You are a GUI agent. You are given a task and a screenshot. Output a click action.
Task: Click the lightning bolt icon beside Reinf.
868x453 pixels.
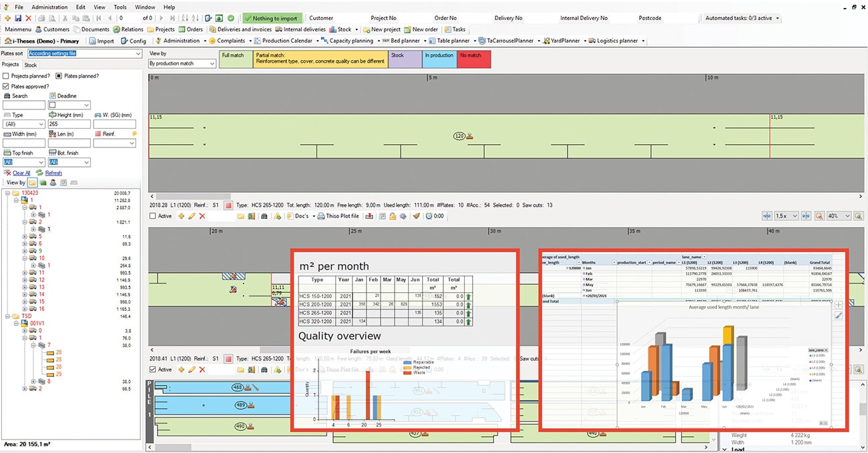pyautogui.click(x=134, y=134)
